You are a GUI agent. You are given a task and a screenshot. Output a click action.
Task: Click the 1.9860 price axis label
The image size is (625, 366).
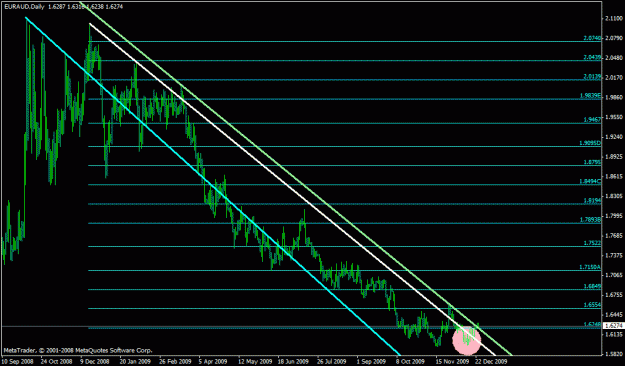pos(614,97)
